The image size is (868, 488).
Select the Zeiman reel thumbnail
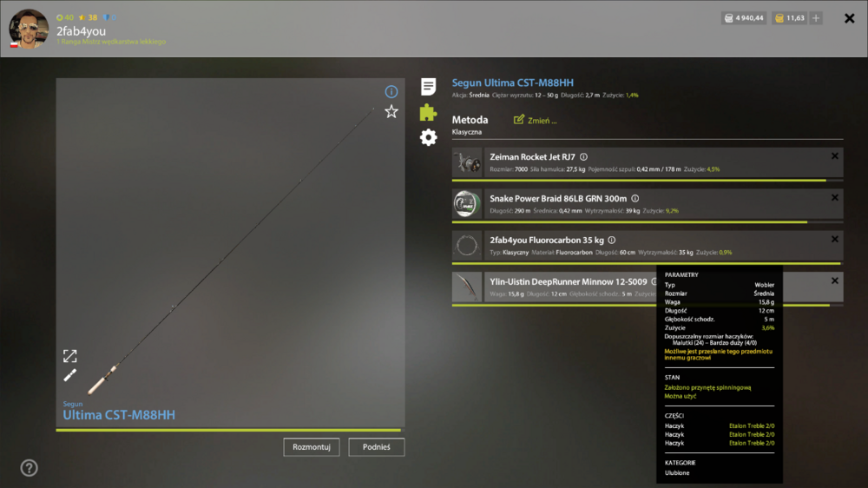(x=467, y=163)
